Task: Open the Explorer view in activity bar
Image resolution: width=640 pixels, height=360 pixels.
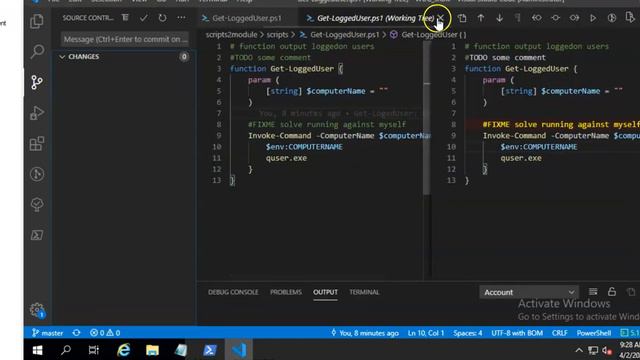Action: [37, 21]
